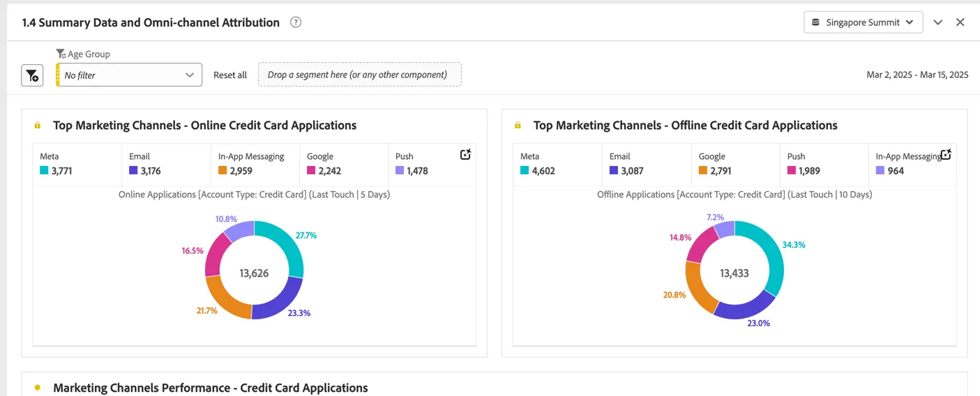Select the 14.8% pink segment of Offline donut

click(701, 242)
